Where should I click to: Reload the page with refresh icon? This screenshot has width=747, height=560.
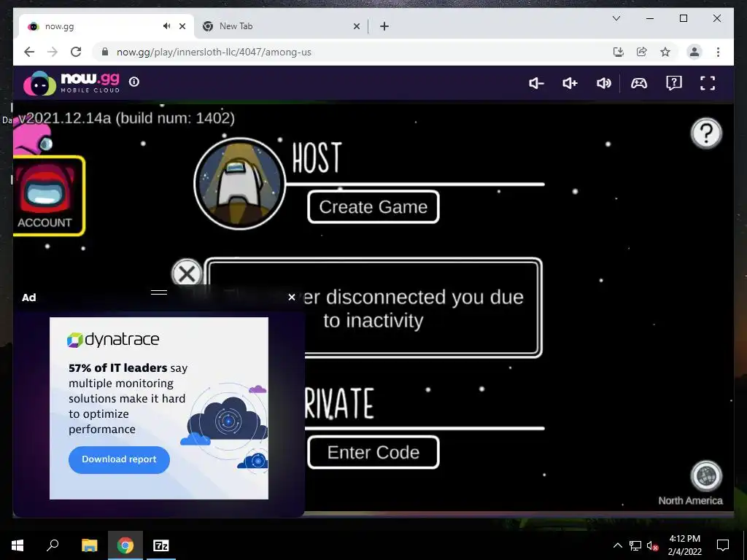pyautogui.click(x=76, y=52)
